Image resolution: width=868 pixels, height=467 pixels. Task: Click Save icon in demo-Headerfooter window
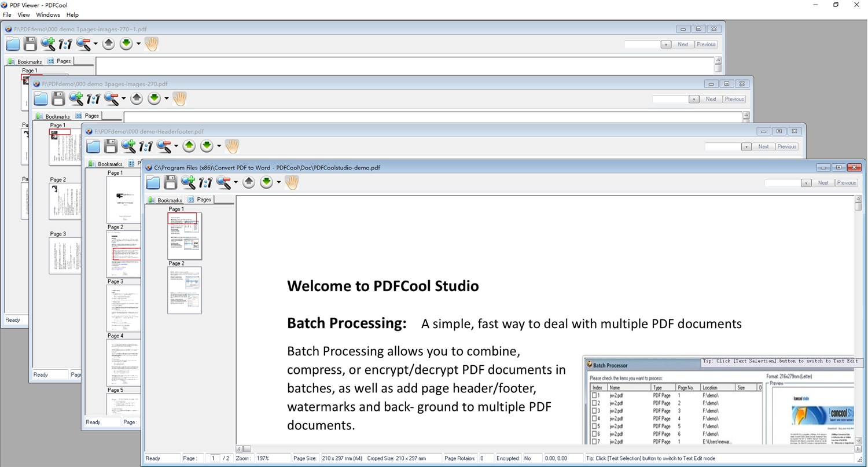(x=111, y=146)
